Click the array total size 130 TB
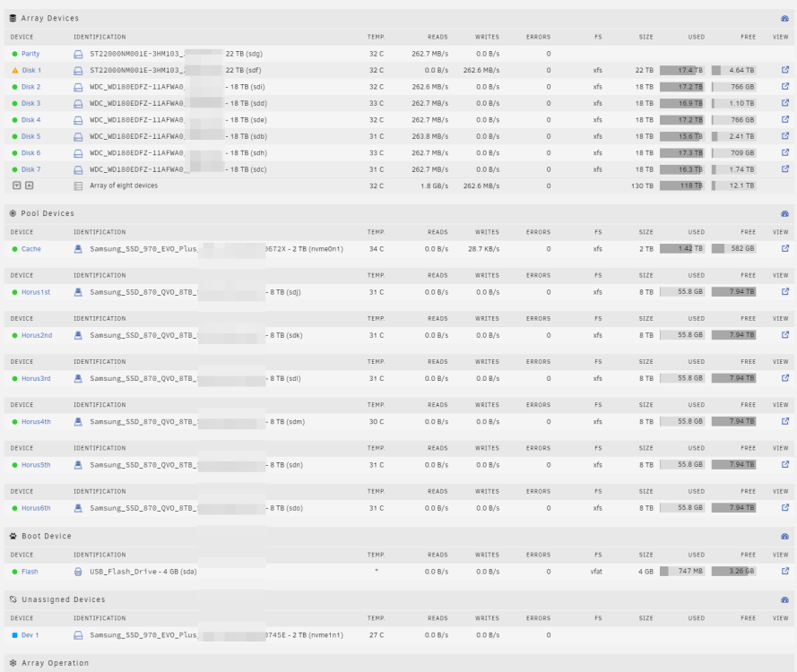Screen dimensions: 797x672 tap(642, 185)
